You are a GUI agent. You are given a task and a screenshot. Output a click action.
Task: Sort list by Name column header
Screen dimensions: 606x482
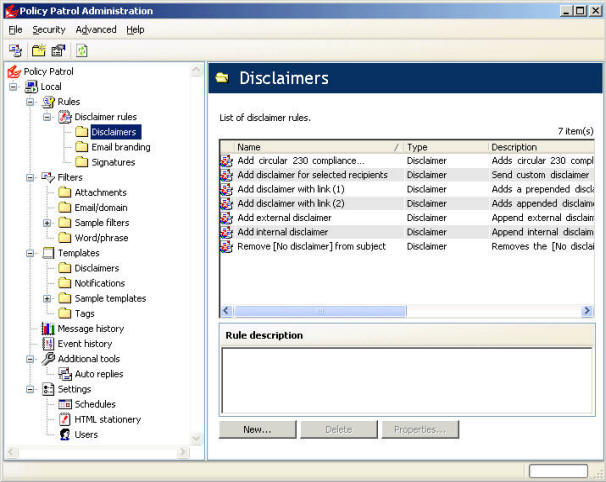click(319, 147)
